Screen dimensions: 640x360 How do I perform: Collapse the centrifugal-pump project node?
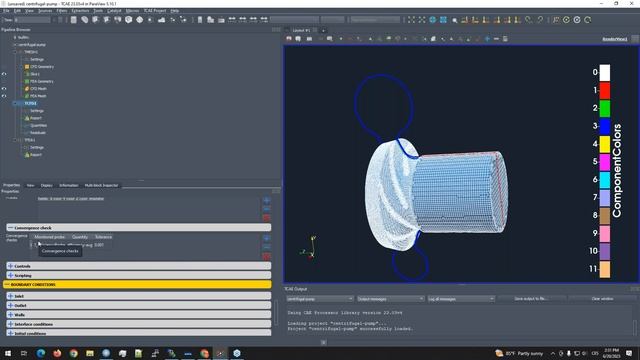(15, 45)
